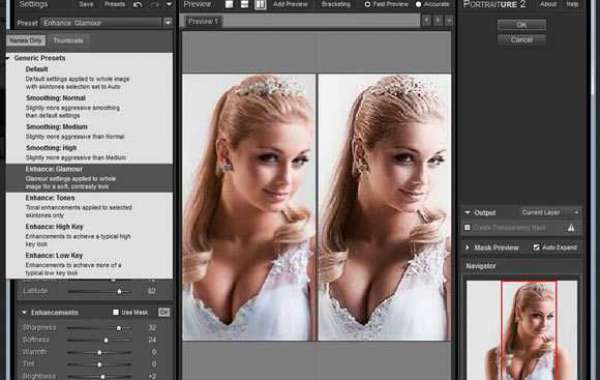Switch to Thumbnails tab

(68, 41)
